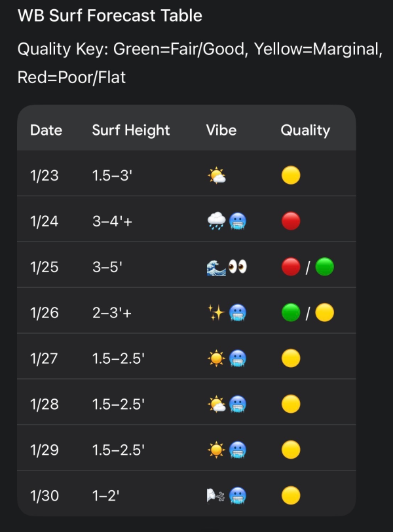Click the Quality column header
393x532 pixels.
tap(305, 130)
